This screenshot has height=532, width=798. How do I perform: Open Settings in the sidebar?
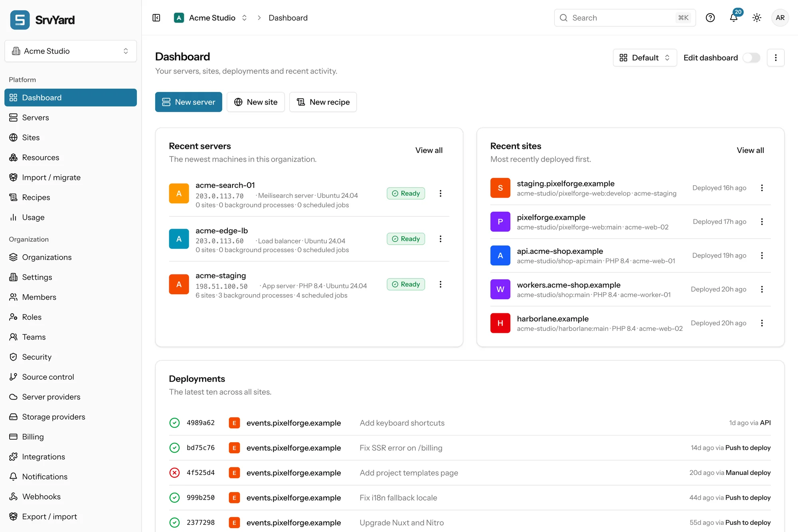click(x=71, y=277)
